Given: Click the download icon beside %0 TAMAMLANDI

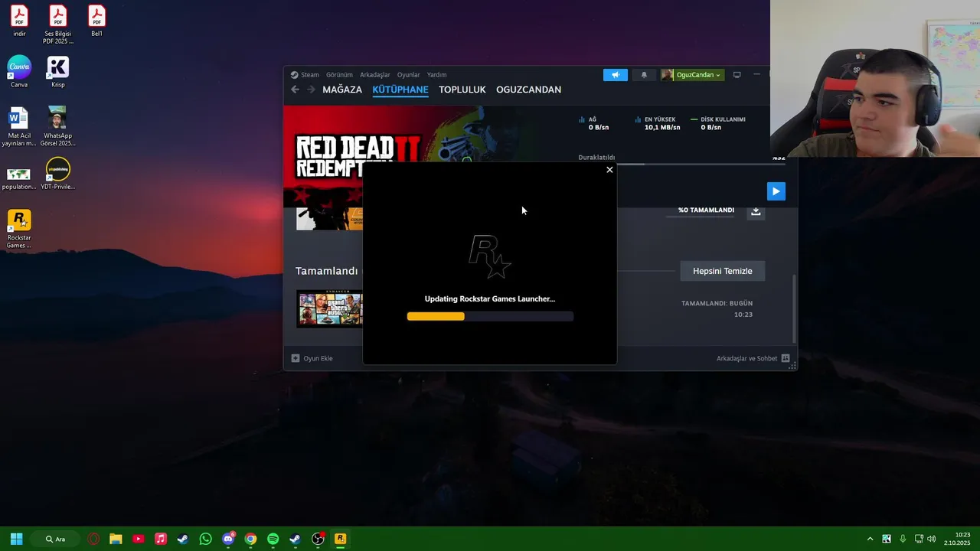Looking at the screenshot, I should [x=756, y=211].
